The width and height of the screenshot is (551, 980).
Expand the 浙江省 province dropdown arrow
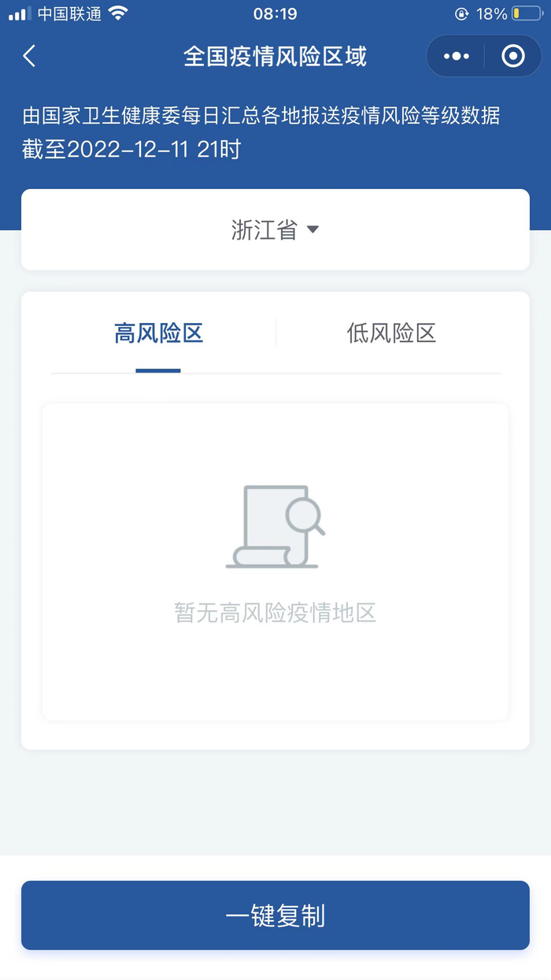312,229
